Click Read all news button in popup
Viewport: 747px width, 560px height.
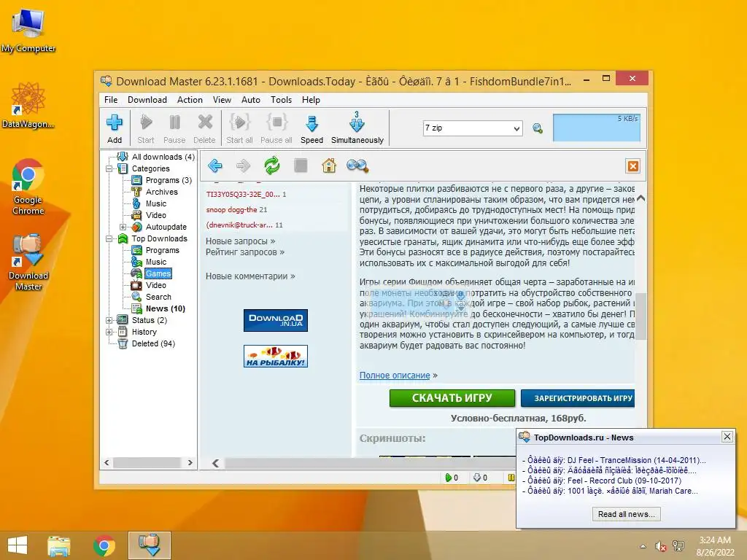[x=626, y=514]
